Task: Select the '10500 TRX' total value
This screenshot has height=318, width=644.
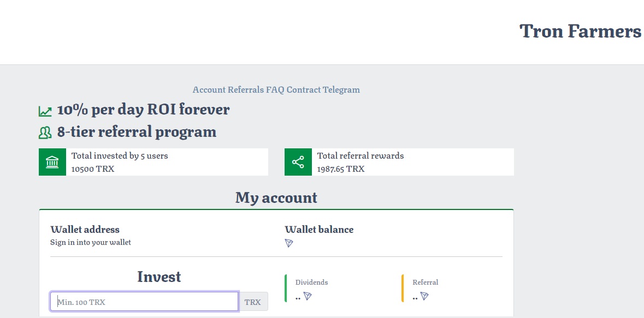Action: coord(93,169)
